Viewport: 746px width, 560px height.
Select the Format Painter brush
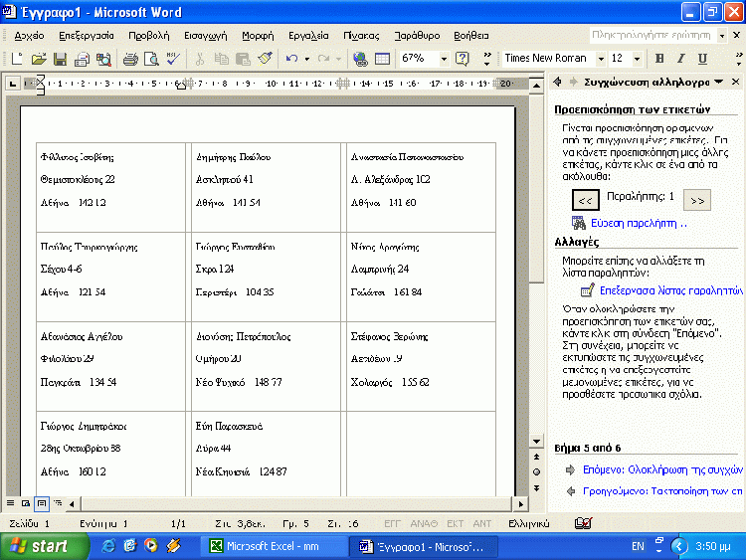(x=265, y=59)
